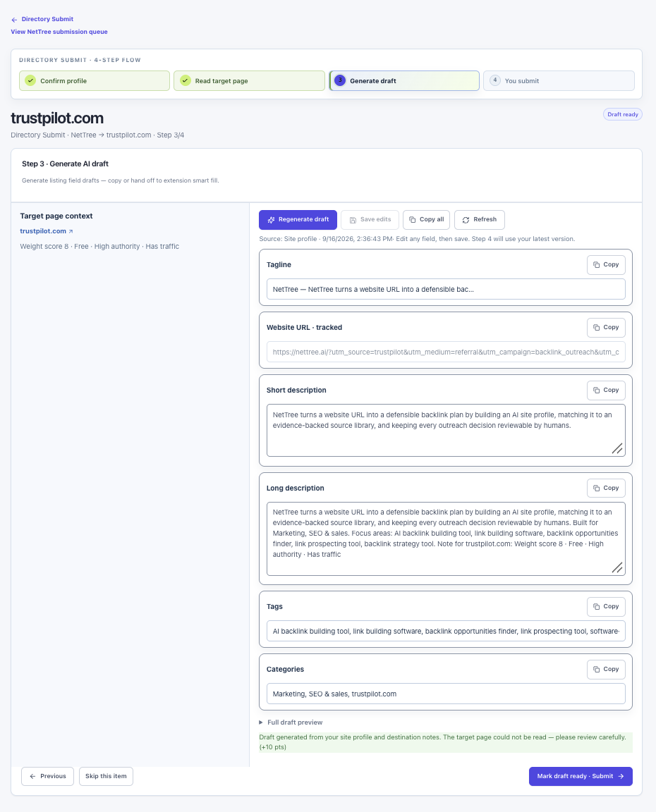This screenshot has height=812, width=656.
Task: Click the circular arrows Refresh icon
Action: click(466, 220)
